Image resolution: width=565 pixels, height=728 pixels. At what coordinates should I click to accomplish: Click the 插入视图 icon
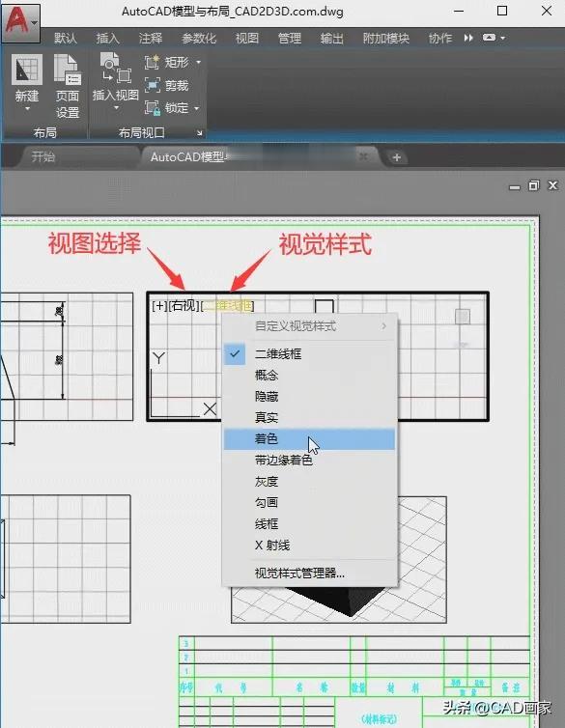point(115,69)
